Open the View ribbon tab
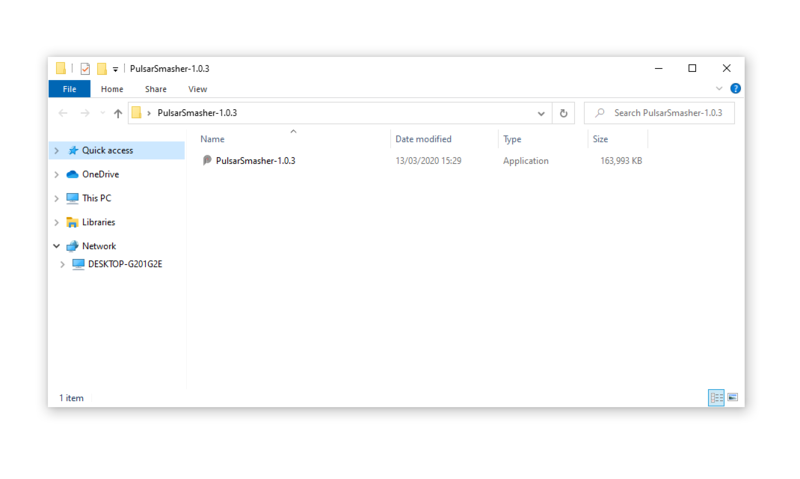 click(197, 89)
